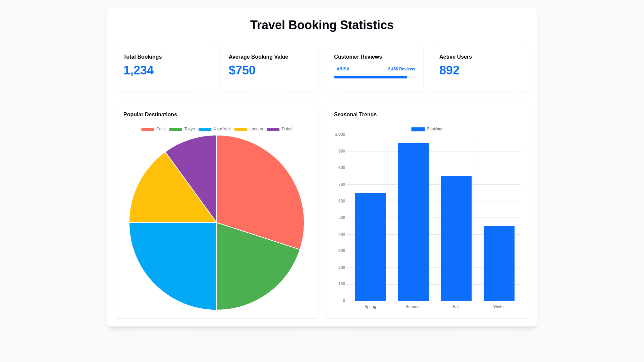The width and height of the screenshot is (644, 362).
Task: Select the Fall bookings bar
Action: 456,238
